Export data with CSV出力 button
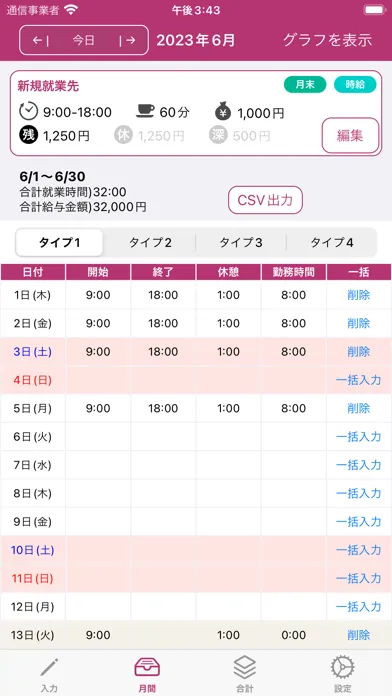 pyautogui.click(x=265, y=200)
